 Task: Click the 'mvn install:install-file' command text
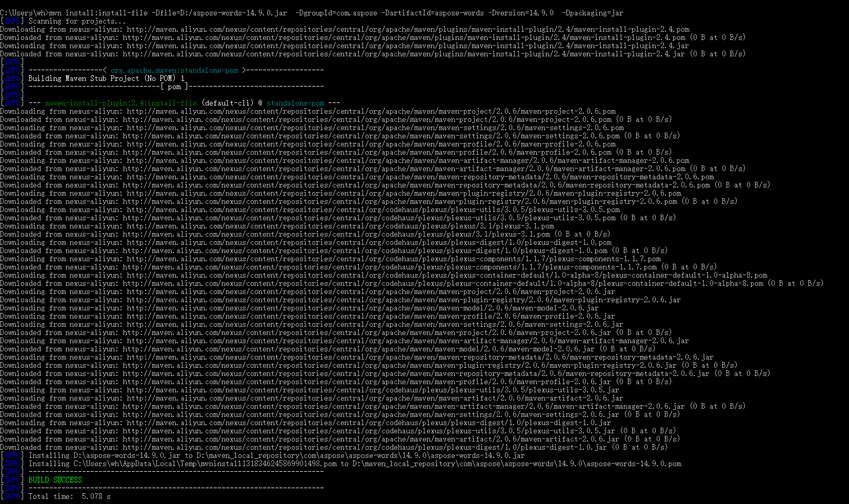tap(98, 13)
